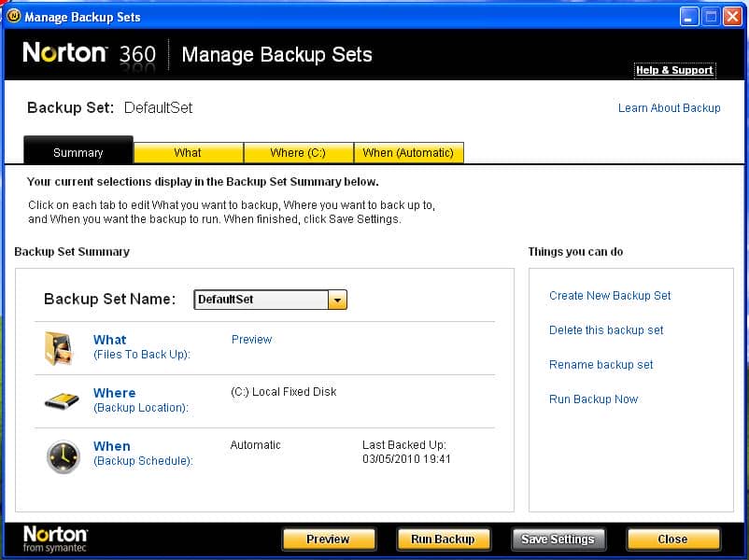The height and width of the screenshot is (560, 749).
Task: Open the Preview link beside What
Action: tap(252, 340)
